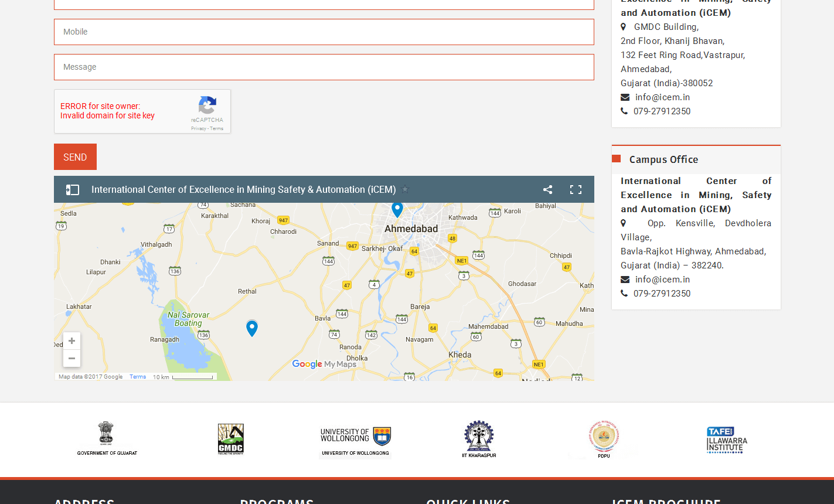Click the Google My Maps logo

[324, 364]
